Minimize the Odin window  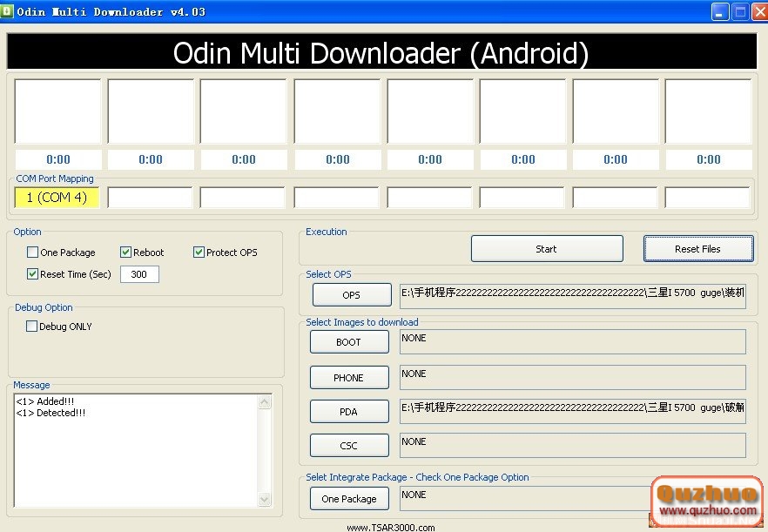720,12
